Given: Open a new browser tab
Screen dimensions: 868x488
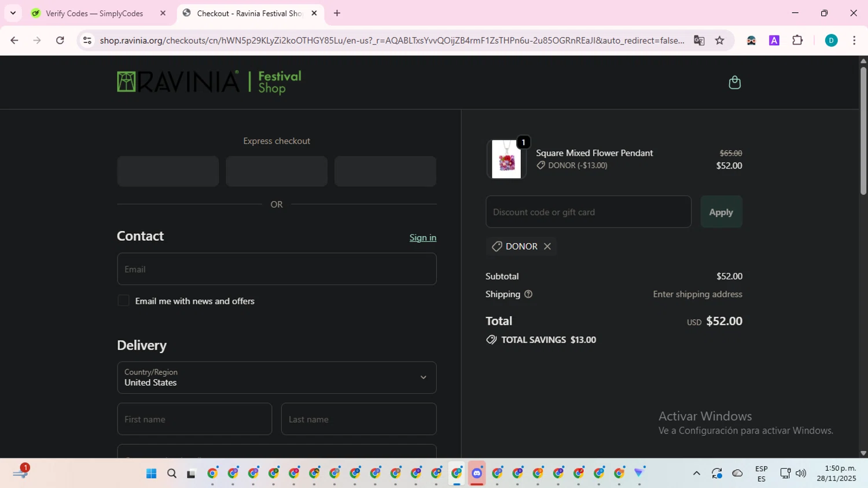Looking at the screenshot, I should [x=337, y=13].
